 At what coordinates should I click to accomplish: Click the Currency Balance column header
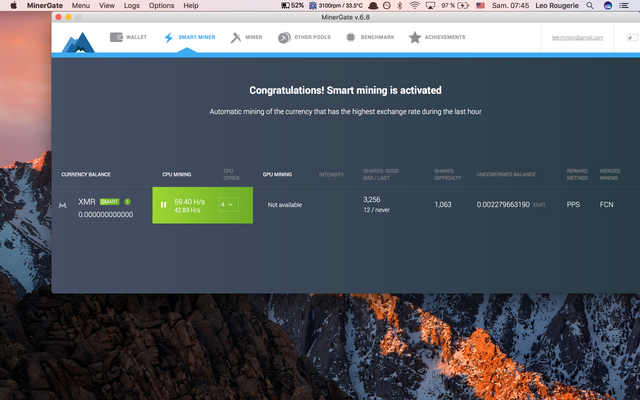tap(86, 174)
